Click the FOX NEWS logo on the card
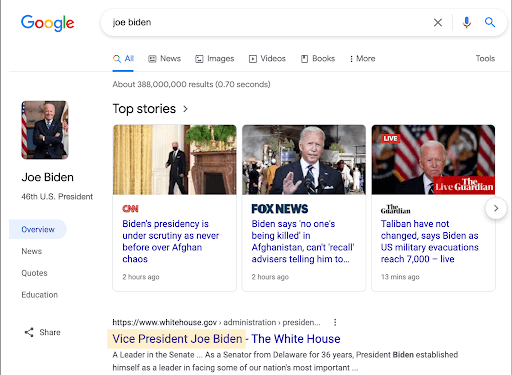Screen dimensions: 512x375 (x=280, y=209)
